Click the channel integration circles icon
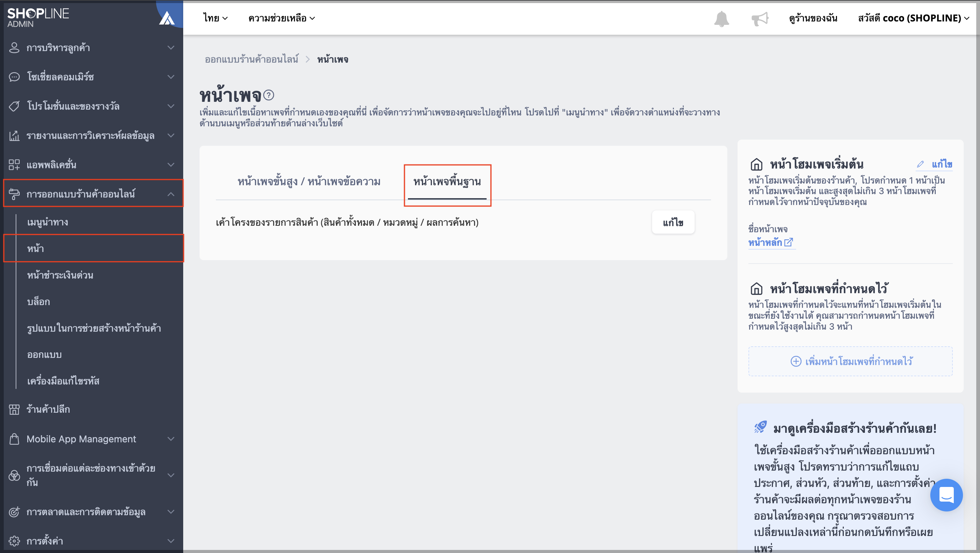This screenshot has width=980, height=553. tap(14, 475)
